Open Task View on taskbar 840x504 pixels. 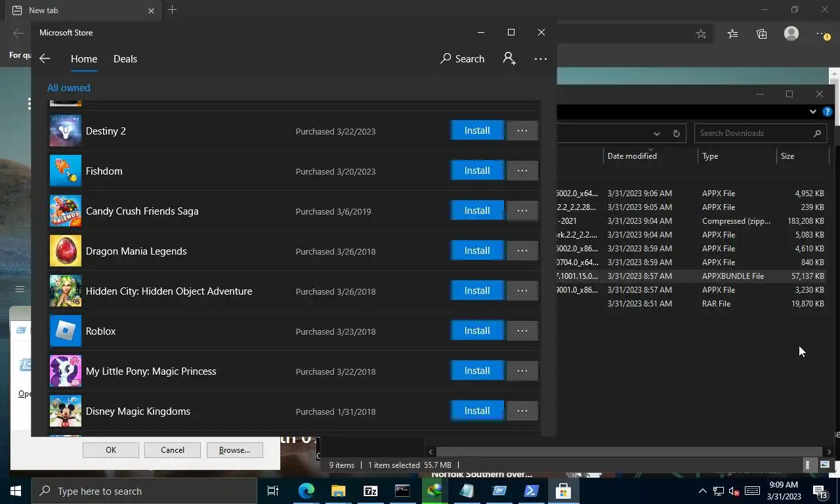[x=273, y=491]
